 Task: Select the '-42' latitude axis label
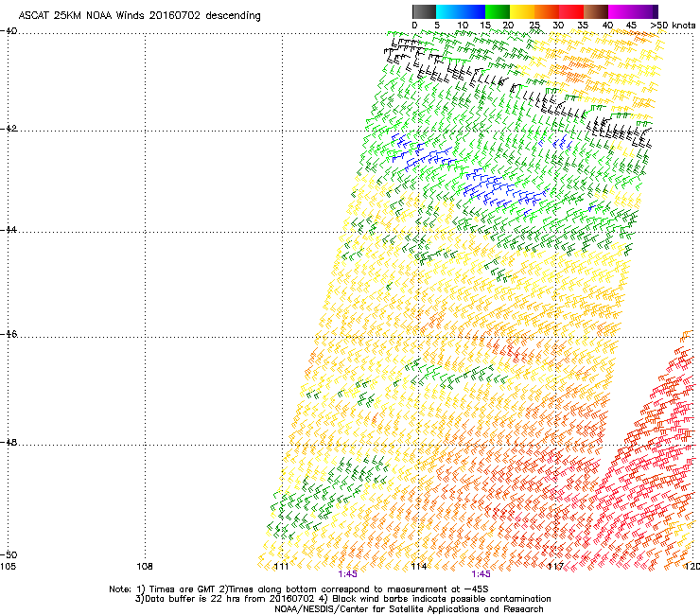(x=9, y=128)
